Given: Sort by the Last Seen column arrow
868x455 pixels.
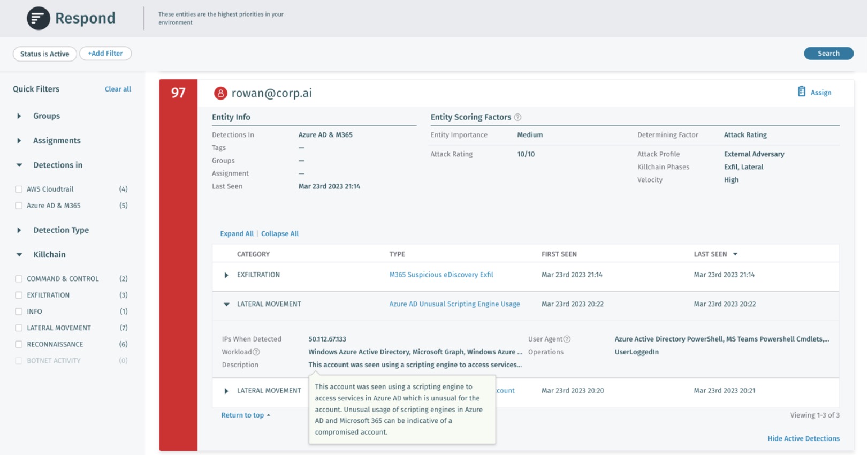Looking at the screenshot, I should coord(735,254).
